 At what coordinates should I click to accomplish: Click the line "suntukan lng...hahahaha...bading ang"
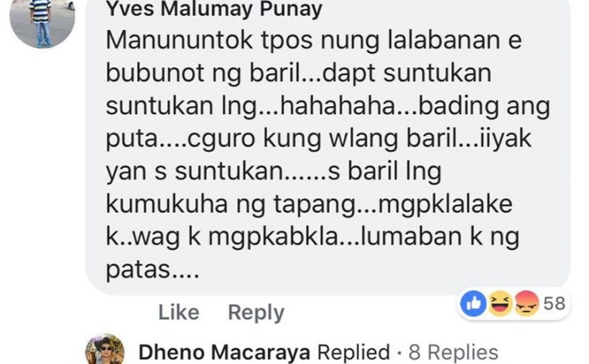point(328,106)
